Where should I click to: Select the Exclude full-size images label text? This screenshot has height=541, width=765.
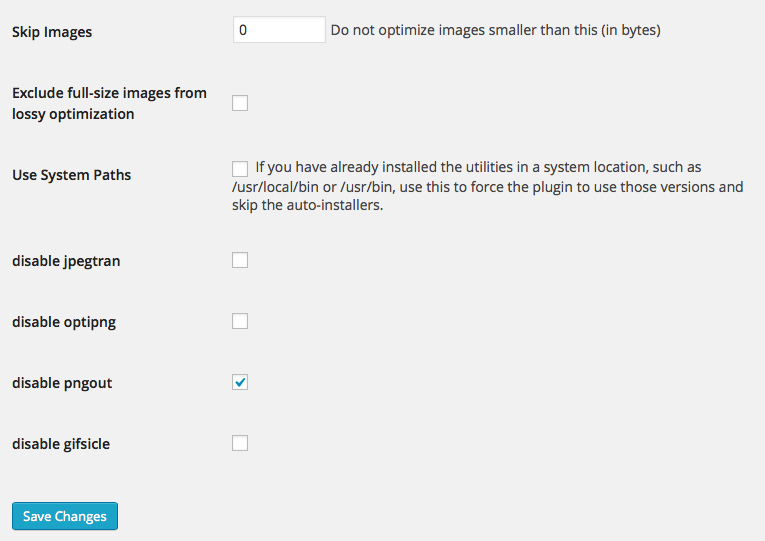pos(109,103)
